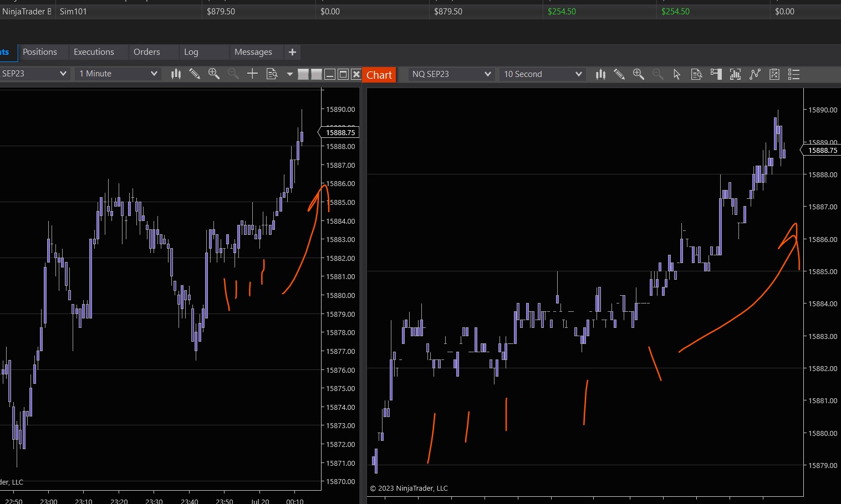This screenshot has height=504, width=841.
Task: Open drawing tools in the 10 Second chart toolbar
Action: tap(619, 74)
